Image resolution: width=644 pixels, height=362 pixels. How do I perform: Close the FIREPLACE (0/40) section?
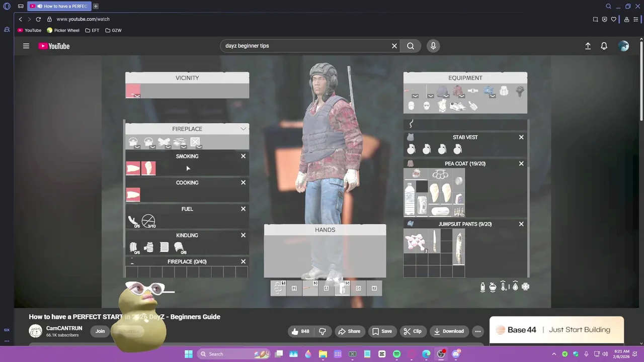(x=243, y=261)
